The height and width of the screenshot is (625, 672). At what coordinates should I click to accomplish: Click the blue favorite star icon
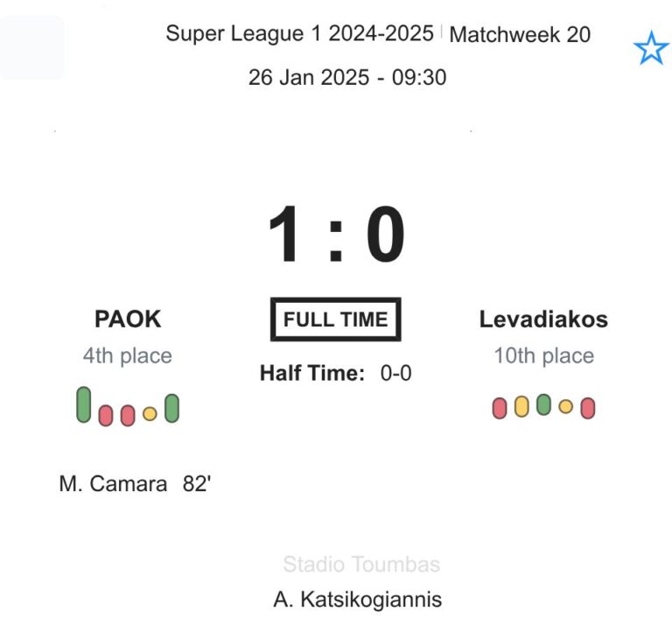(650, 49)
